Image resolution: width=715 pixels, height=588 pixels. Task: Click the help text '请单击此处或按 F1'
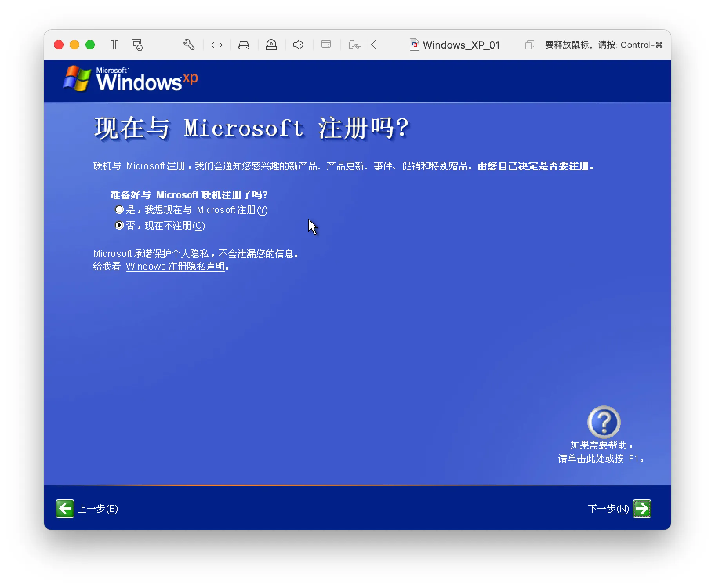[601, 458]
